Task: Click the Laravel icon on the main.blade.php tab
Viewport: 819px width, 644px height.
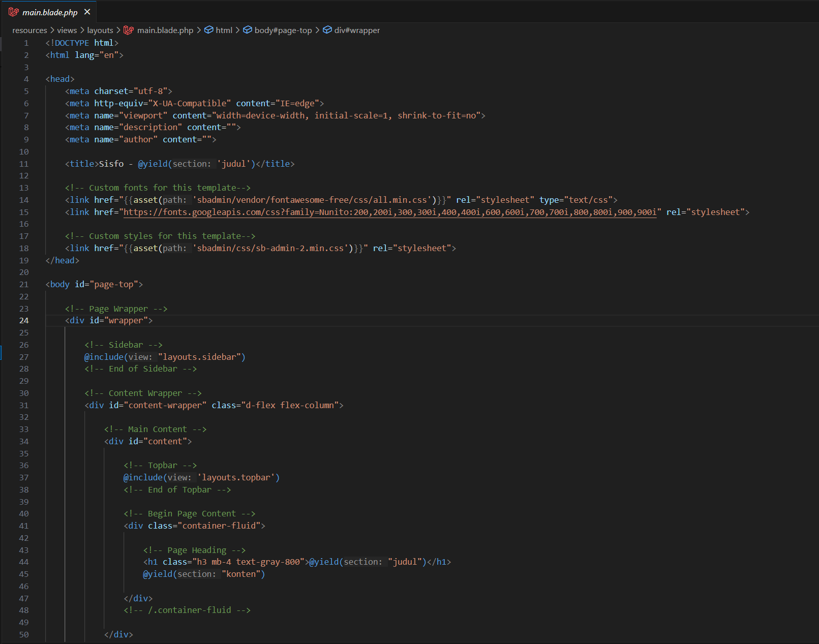Action: tap(14, 12)
